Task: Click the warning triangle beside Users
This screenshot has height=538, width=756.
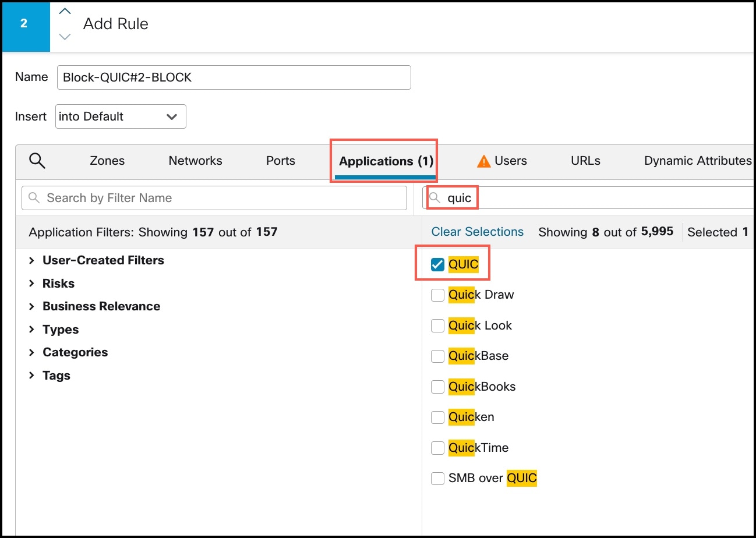Action: click(x=482, y=161)
